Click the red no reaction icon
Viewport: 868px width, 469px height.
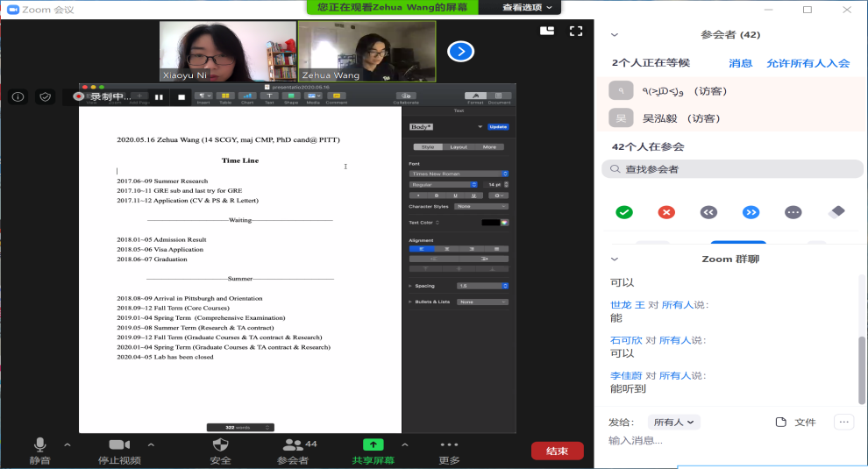666,212
